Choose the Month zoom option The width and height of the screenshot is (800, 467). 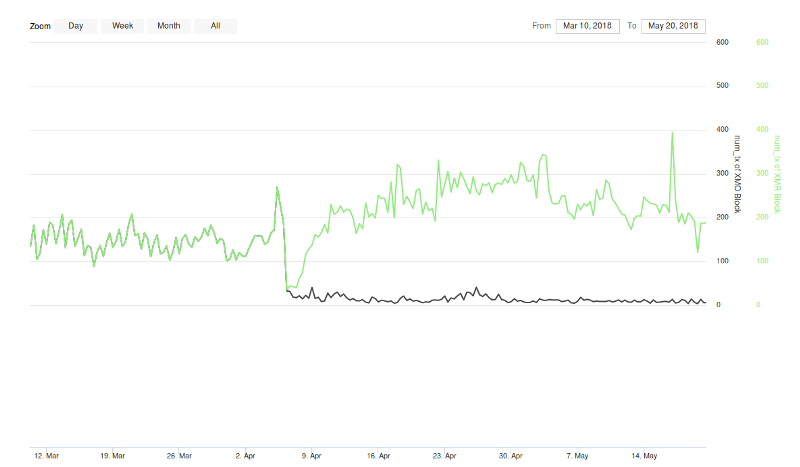(169, 26)
